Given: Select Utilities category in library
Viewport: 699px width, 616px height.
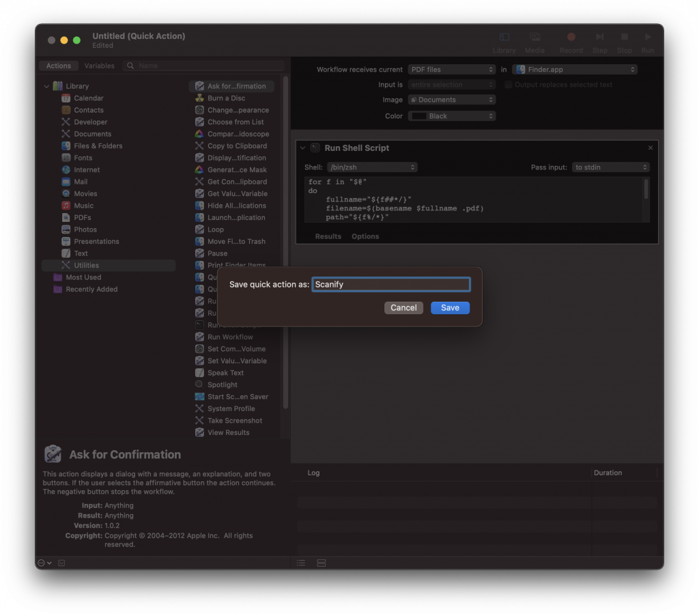Looking at the screenshot, I should (x=109, y=266).
